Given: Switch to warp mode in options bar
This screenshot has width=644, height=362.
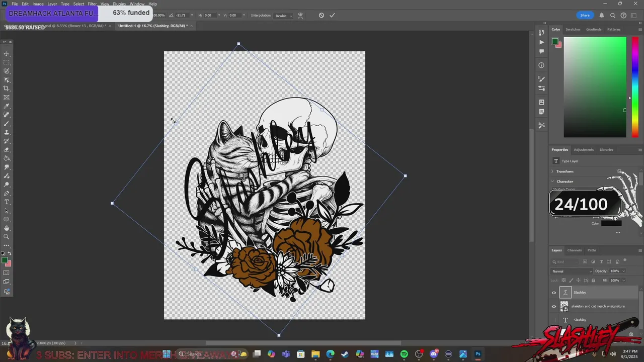Looking at the screenshot, I should 300,15.
